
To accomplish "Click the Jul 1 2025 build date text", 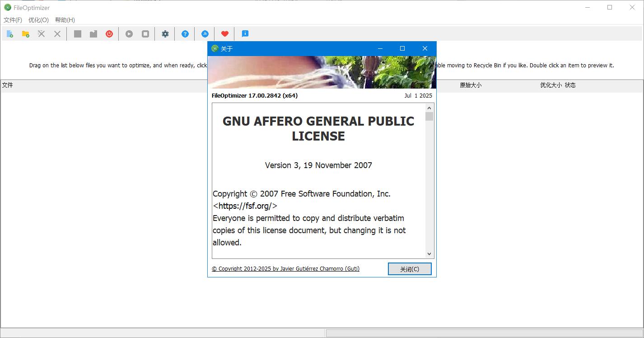I will tap(418, 95).
